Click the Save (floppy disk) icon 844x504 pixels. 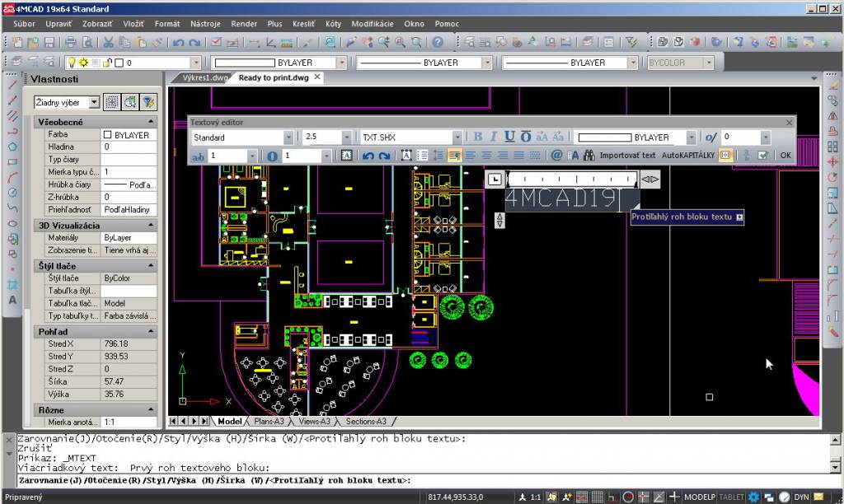click(49, 42)
